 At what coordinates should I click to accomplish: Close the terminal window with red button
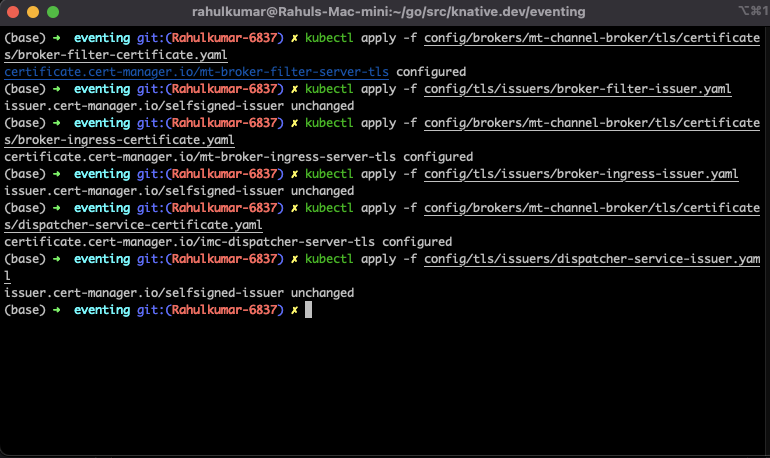click(13, 12)
